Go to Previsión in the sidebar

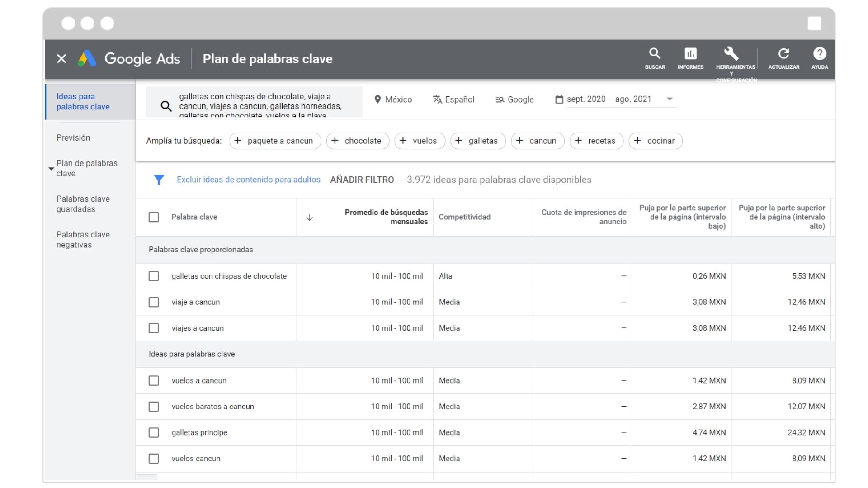(73, 138)
